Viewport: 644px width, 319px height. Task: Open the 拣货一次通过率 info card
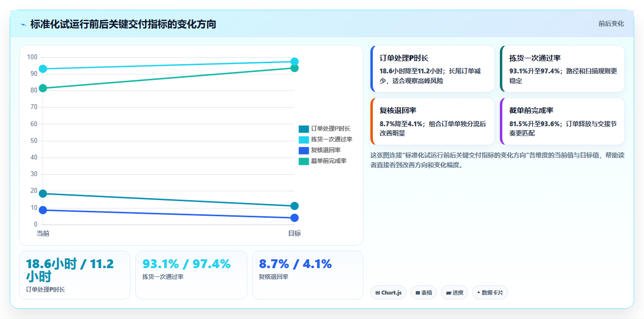point(562,69)
